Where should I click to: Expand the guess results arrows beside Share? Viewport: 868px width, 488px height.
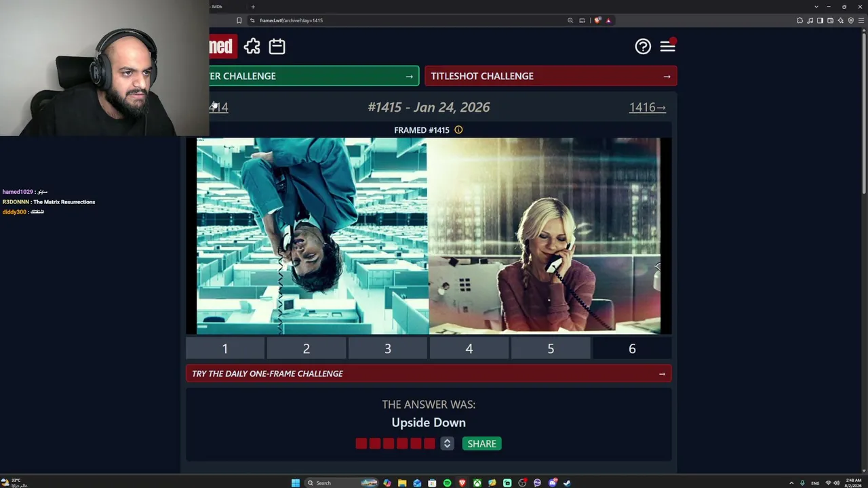(447, 443)
